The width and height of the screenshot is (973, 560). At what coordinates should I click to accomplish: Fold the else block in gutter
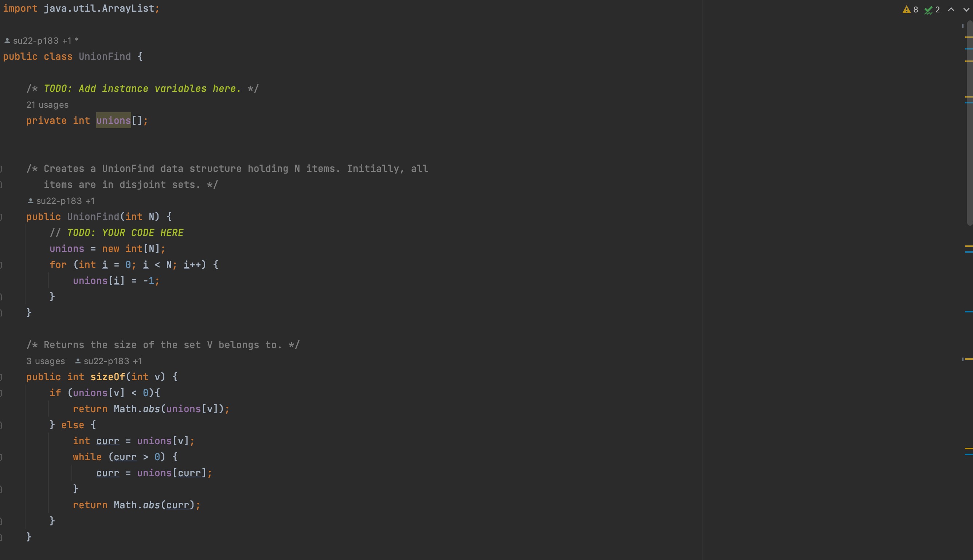click(1, 425)
